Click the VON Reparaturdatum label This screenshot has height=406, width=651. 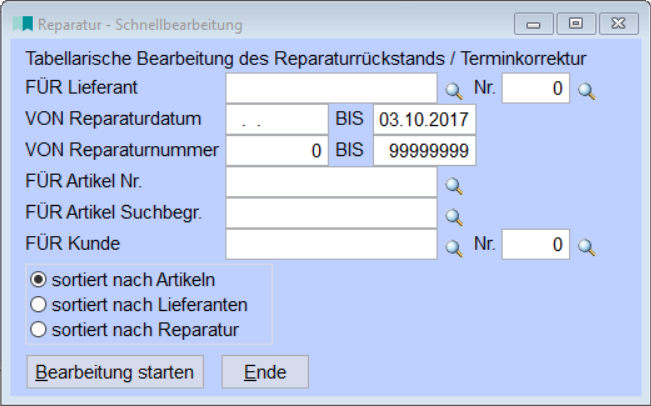[113, 119]
